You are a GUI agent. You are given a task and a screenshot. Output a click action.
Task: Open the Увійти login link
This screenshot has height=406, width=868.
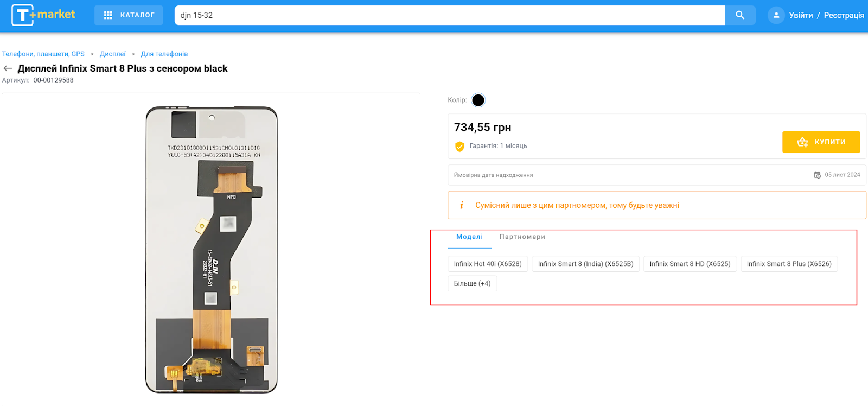(x=801, y=15)
